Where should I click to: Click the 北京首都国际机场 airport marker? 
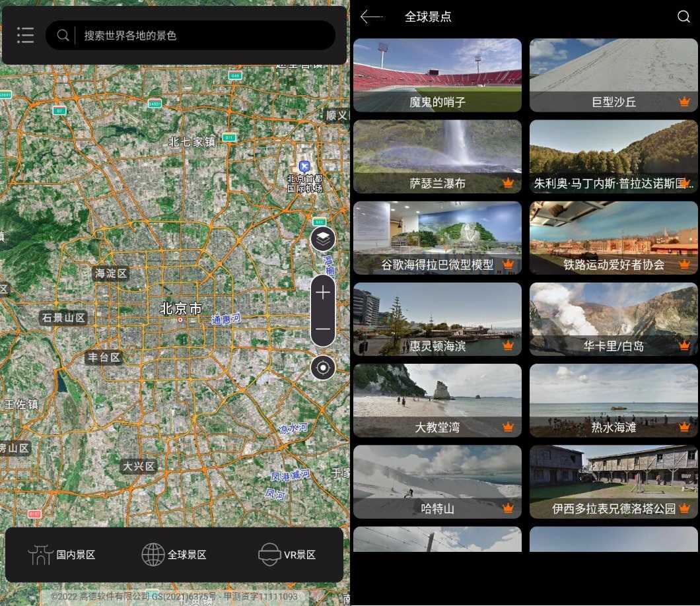[304, 166]
